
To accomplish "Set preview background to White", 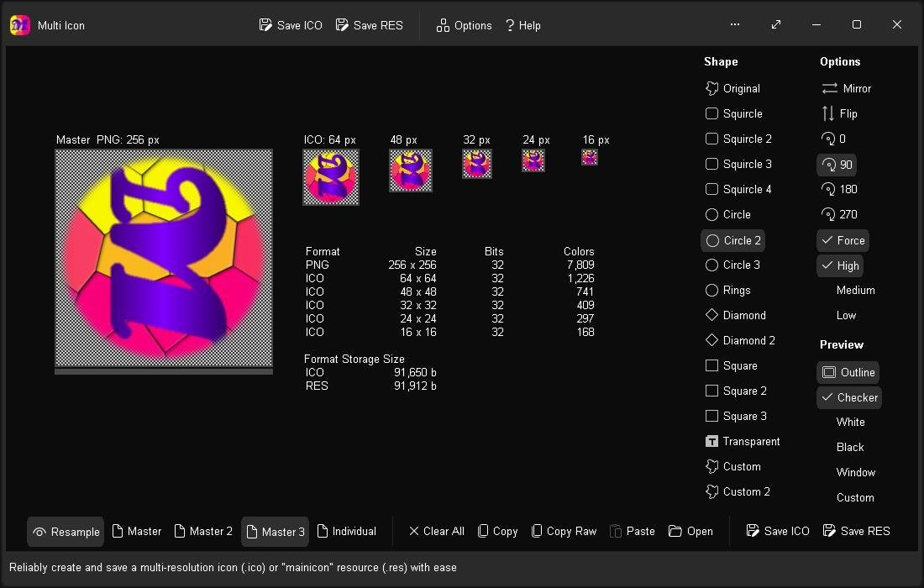I will (850, 422).
